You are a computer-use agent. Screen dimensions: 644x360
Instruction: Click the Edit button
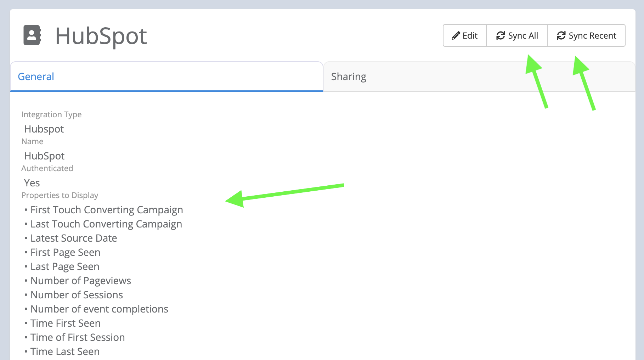[x=464, y=35]
